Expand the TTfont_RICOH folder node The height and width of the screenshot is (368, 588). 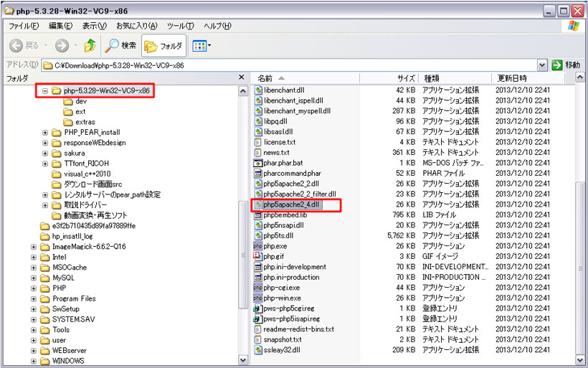pyautogui.click(x=45, y=164)
